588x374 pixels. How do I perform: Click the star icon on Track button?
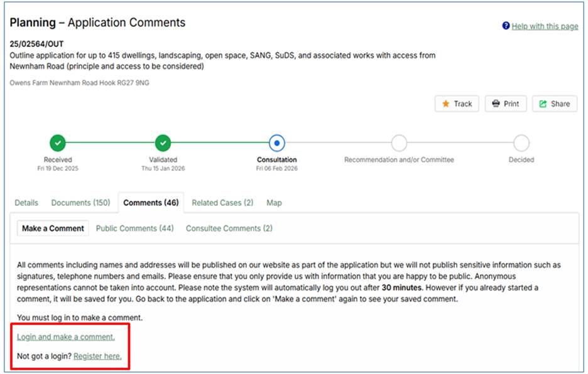point(445,104)
